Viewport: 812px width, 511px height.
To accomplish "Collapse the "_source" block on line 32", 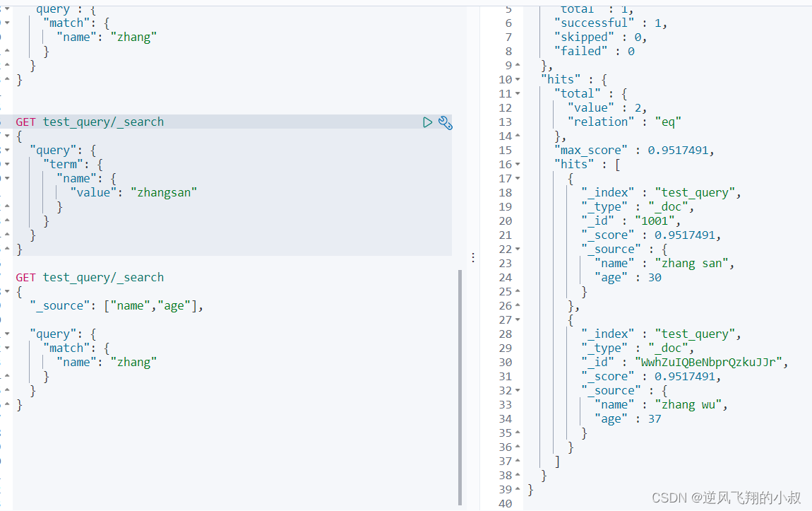I will pos(518,391).
